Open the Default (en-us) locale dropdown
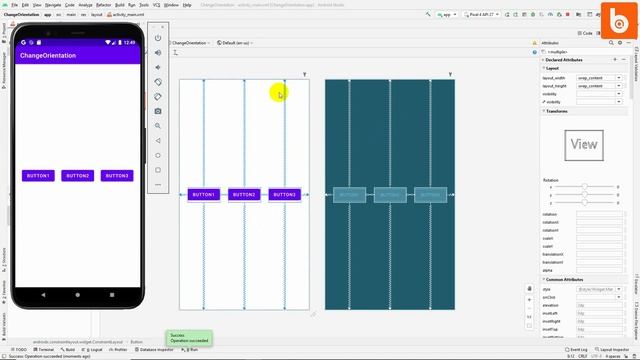This screenshot has height=360, width=640. 235,42
